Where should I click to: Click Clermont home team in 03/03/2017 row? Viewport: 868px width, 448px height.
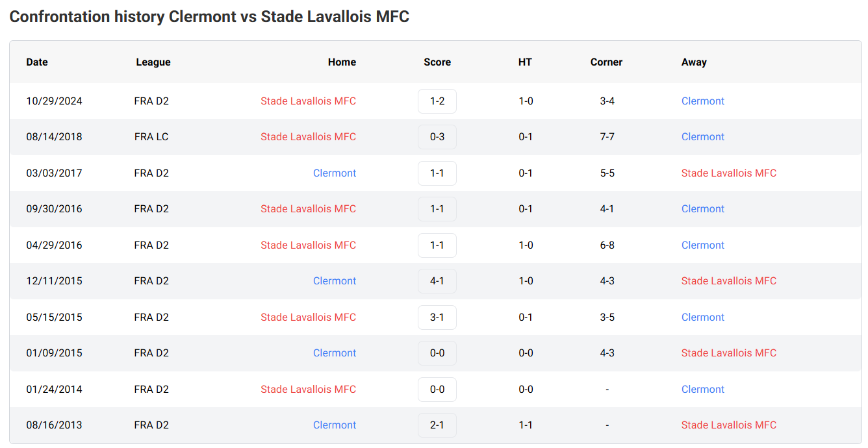[335, 173]
